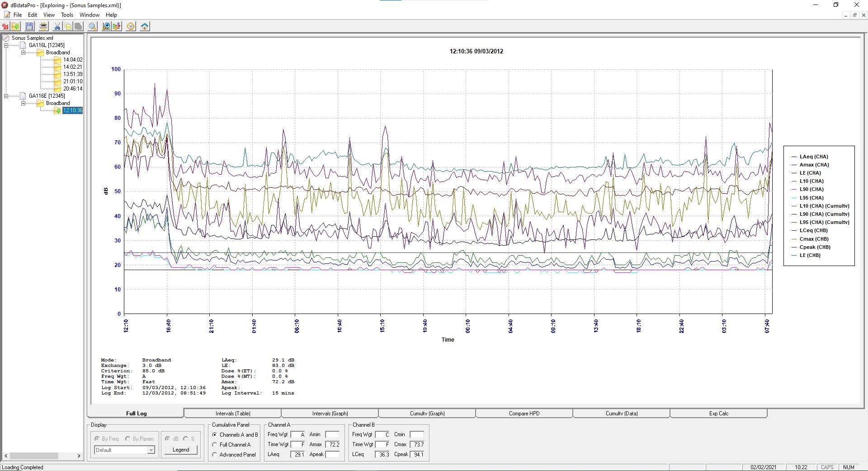Click the red arrow import icon

pos(5,26)
